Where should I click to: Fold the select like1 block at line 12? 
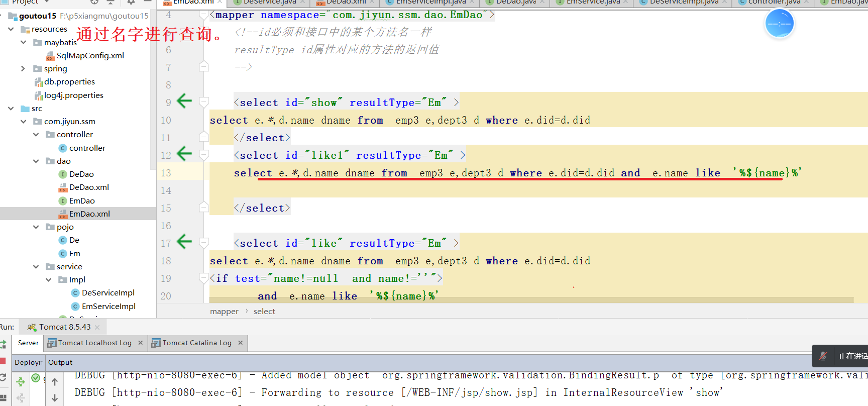point(204,155)
